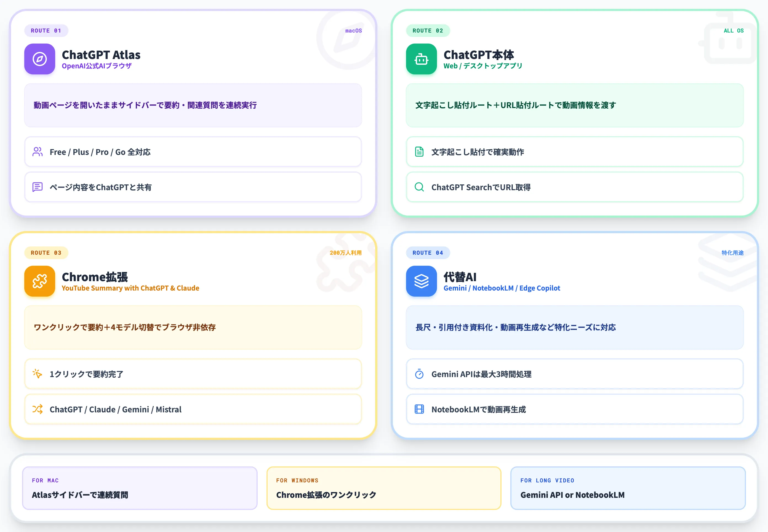This screenshot has width=768, height=532.
Task: Click the ALL OS tag on the ChatGPT card
Action: coord(733,31)
